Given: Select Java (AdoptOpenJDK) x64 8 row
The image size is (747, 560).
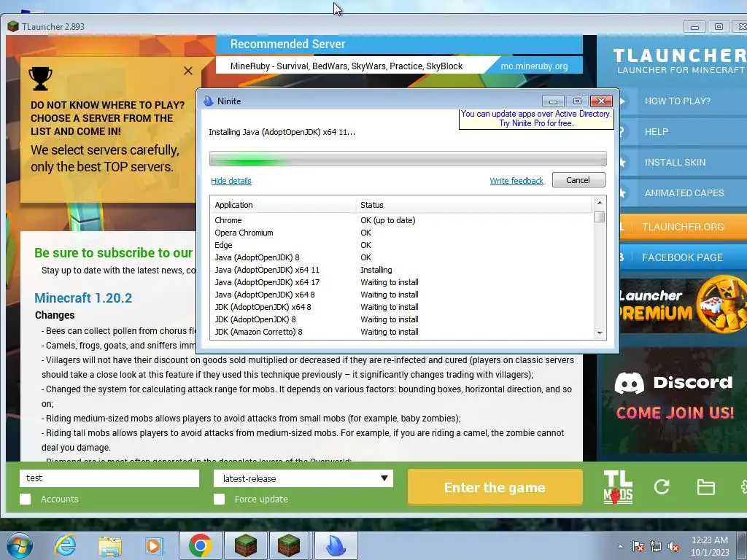Looking at the screenshot, I should click(403, 295).
